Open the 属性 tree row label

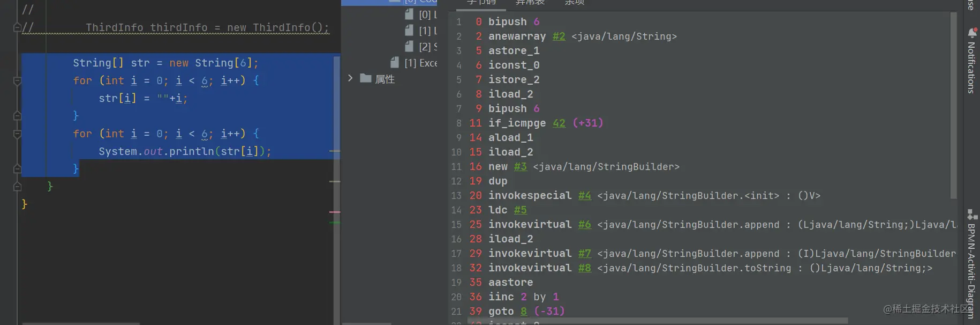tap(385, 79)
